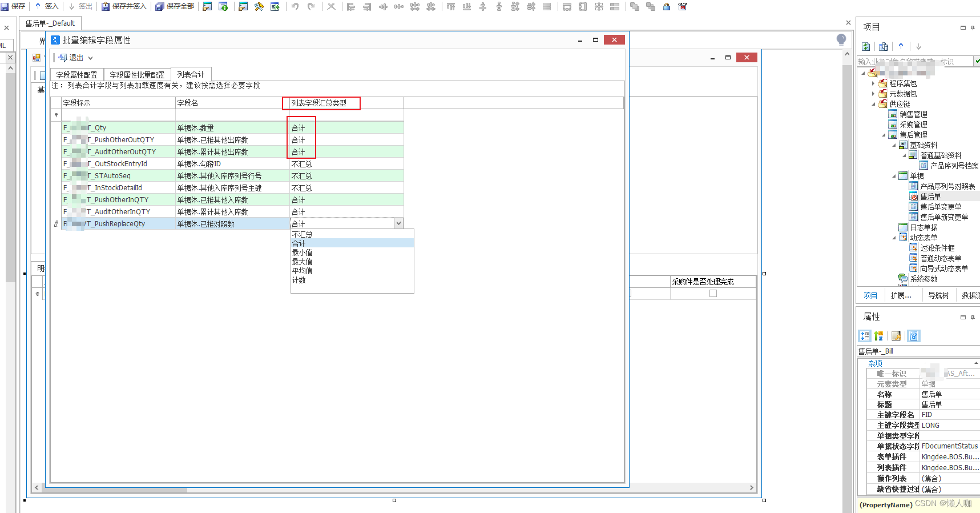This screenshot has height=513, width=980.
Task: Collapse the 基础资料 tree node
Action: 894,145
